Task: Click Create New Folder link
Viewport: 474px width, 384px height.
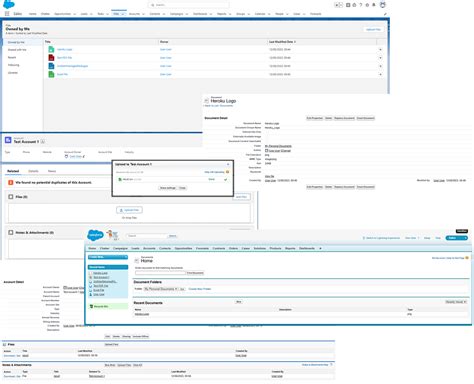Action: [x=200, y=289]
